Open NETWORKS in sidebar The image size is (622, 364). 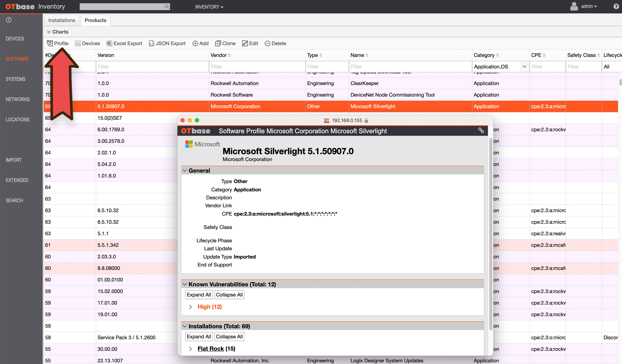18,99
